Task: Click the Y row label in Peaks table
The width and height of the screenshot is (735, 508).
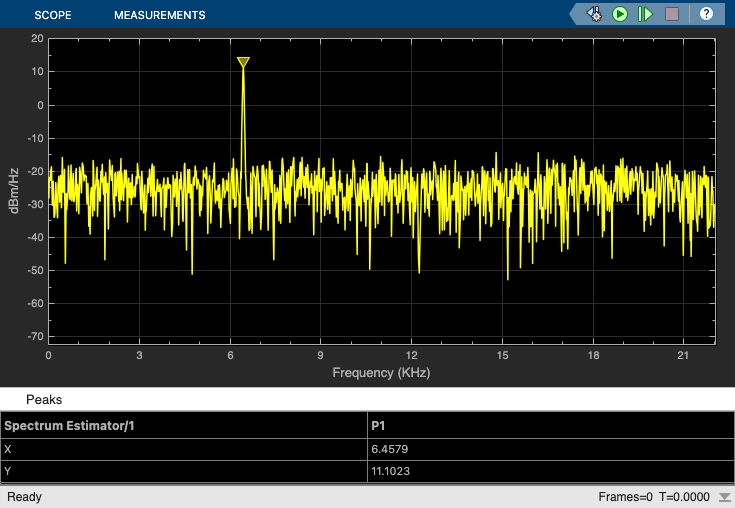Action: (8, 472)
